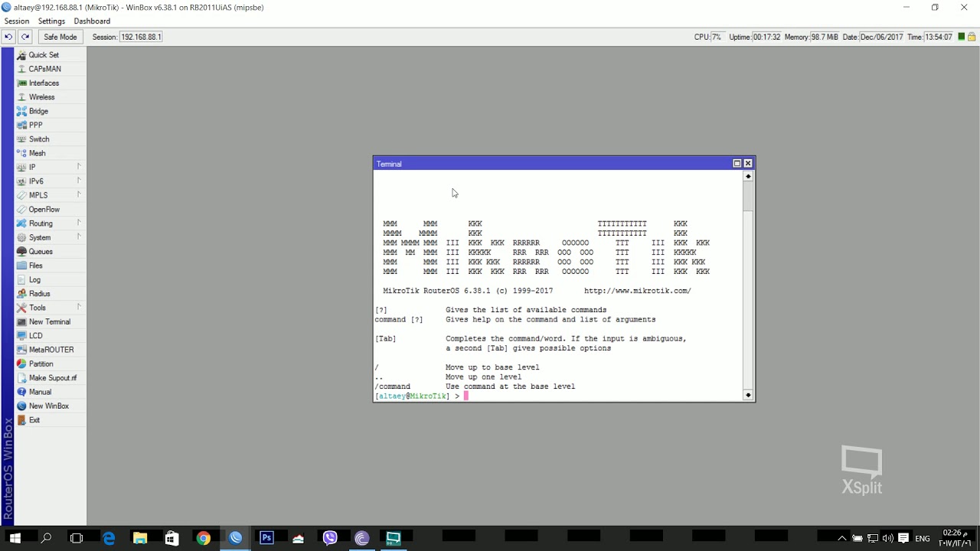Toggle Safe Mode on

60,37
